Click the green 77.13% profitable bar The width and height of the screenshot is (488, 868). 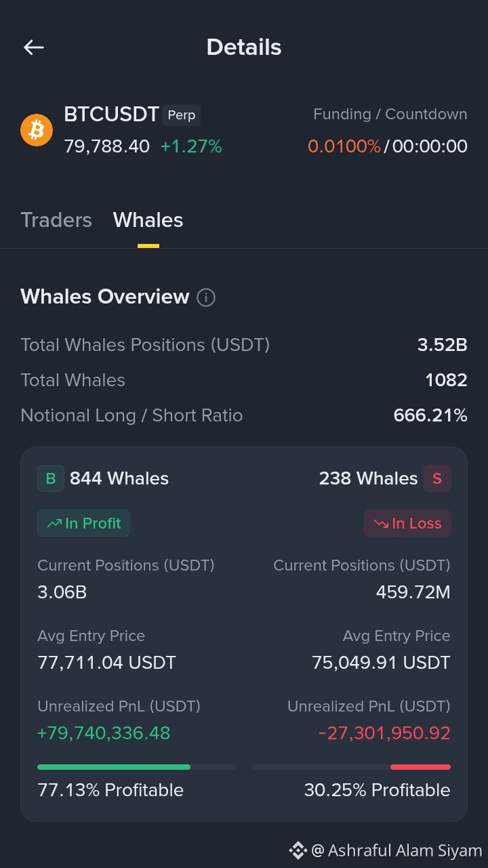tap(114, 767)
